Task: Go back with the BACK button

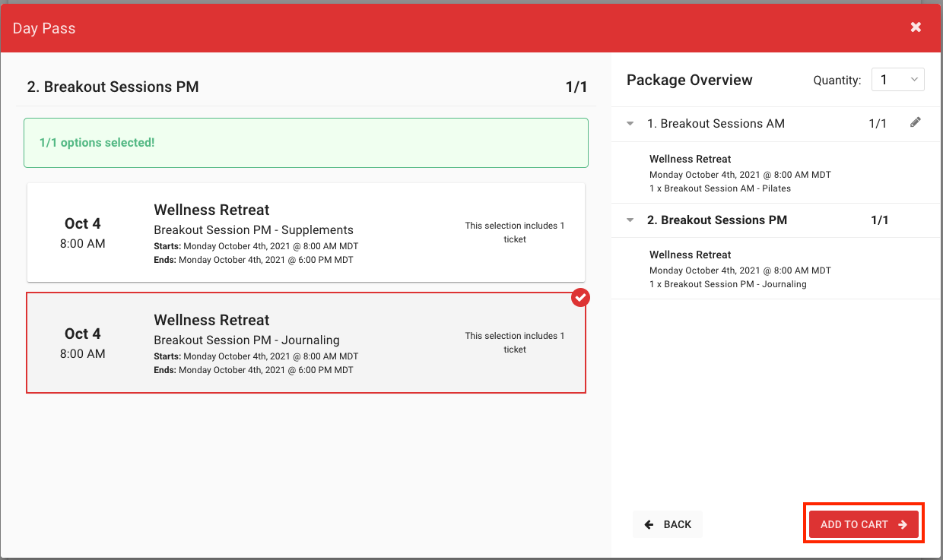Action: pyautogui.click(x=668, y=524)
